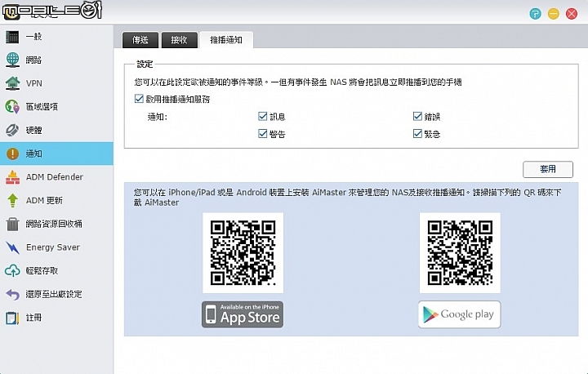Click the help question mark icon
Viewport: 588px width, 374px height.
[535, 14]
